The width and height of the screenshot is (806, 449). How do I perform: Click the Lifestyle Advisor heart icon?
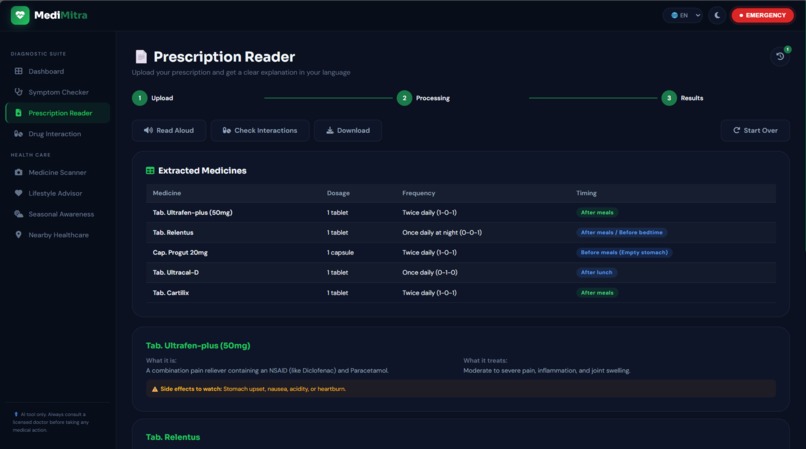[19, 193]
